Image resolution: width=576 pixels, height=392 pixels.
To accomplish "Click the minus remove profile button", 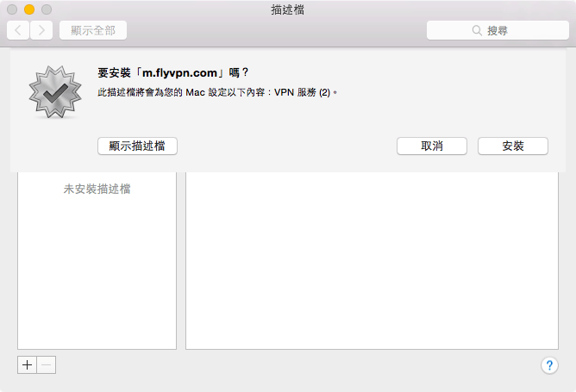I will coord(47,364).
